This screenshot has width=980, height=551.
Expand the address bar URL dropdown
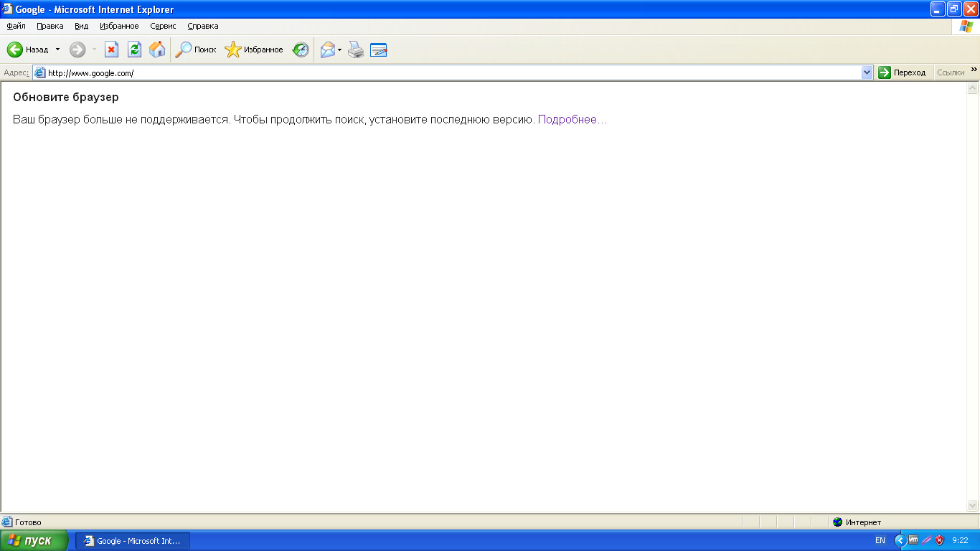[867, 72]
